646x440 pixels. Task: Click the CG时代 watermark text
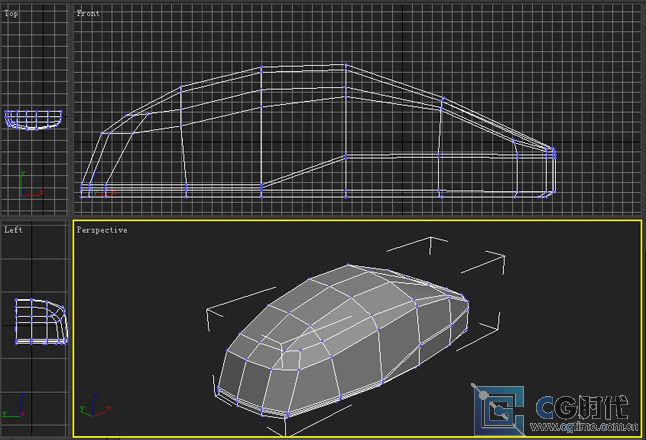tap(582, 407)
